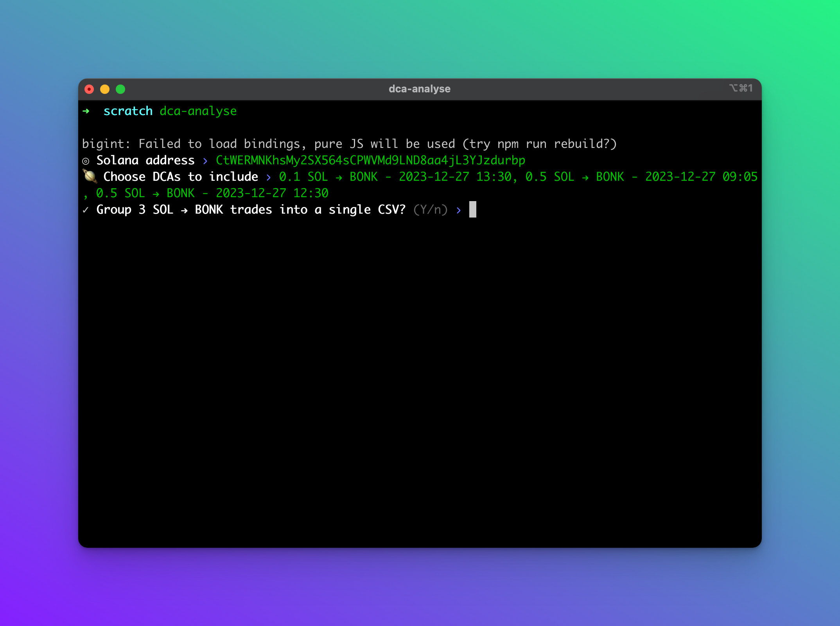Click the ⌥⌘1 shortcut indicator in title bar
840x626 pixels.
tap(741, 88)
